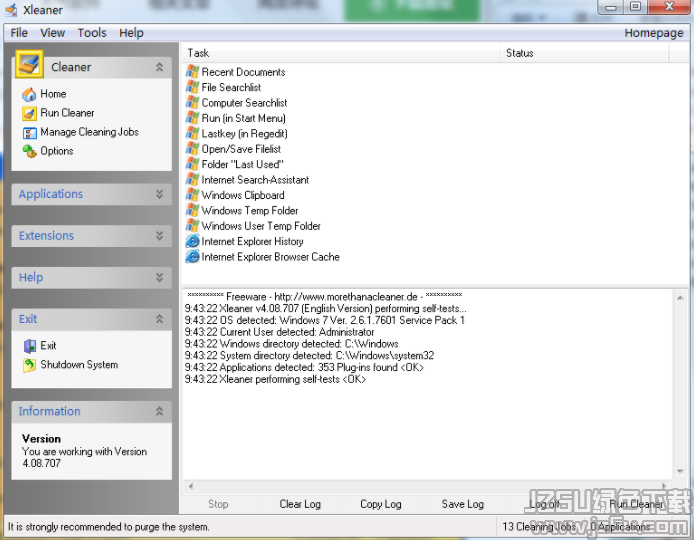Collapse the Cleaner panel chevron
This screenshot has width=694, height=540.
point(159,67)
